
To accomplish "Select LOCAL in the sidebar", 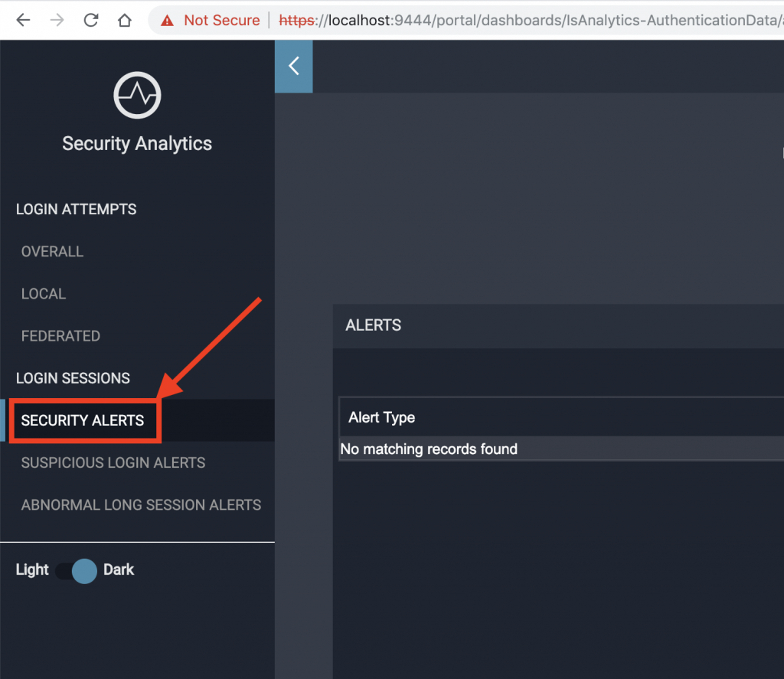I will pyautogui.click(x=44, y=294).
